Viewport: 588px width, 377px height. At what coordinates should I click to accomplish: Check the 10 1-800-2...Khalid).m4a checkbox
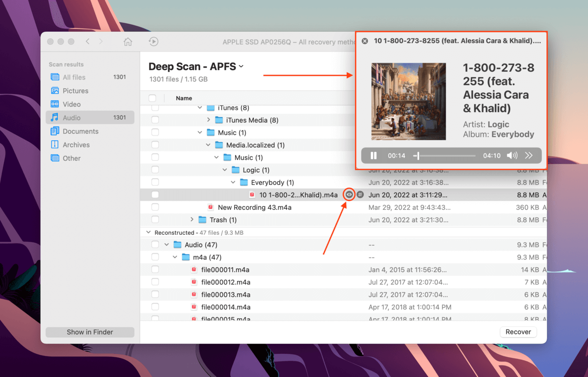coord(155,195)
